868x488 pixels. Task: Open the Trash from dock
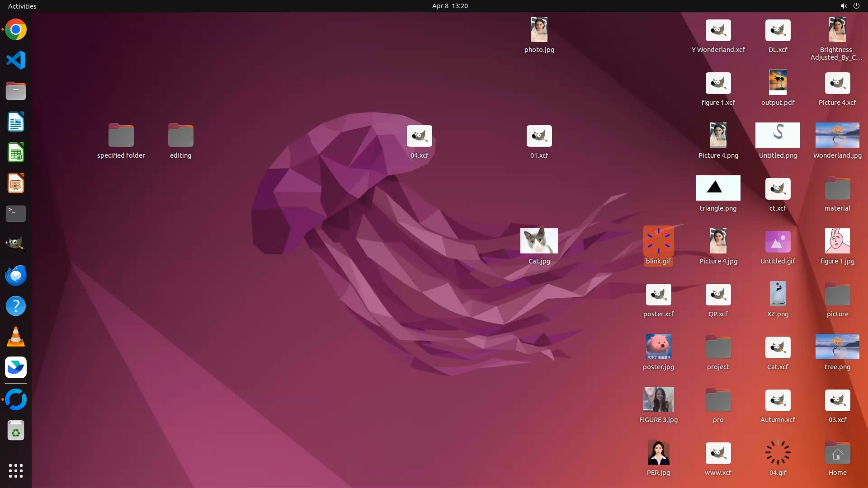[16, 431]
